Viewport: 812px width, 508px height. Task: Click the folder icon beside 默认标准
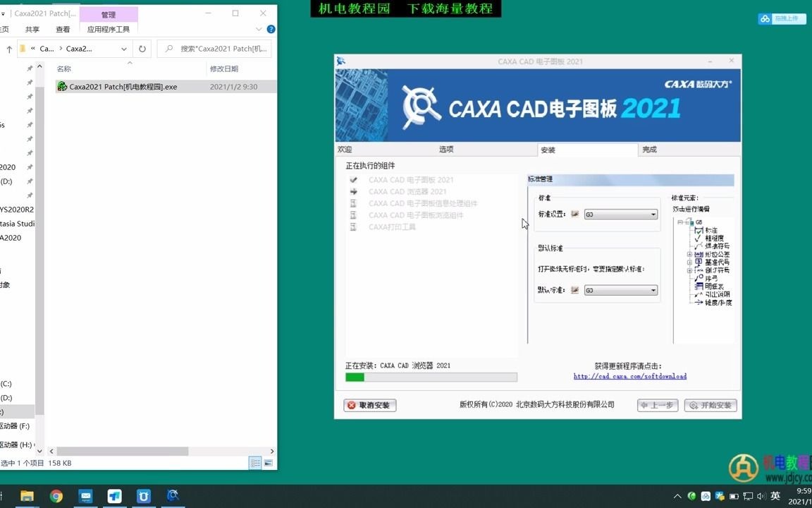[x=574, y=290]
